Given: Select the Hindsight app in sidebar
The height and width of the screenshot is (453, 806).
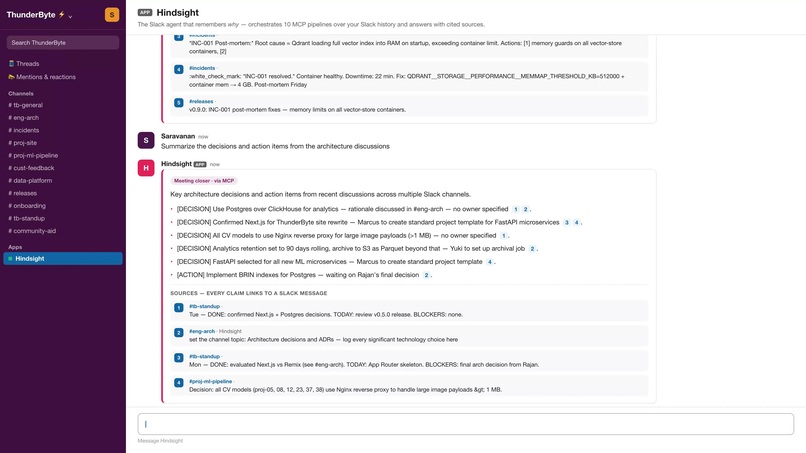Looking at the screenshot, I should pos(63,259).
